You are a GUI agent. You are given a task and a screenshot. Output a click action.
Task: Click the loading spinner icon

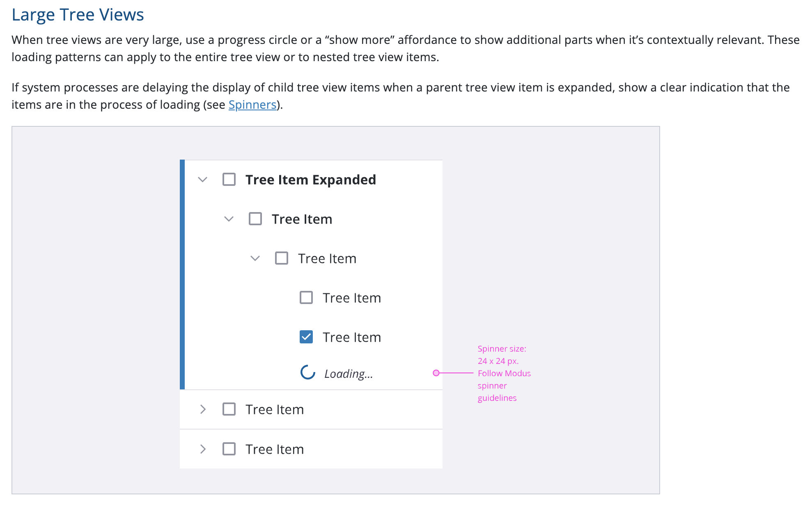[308, 373]
